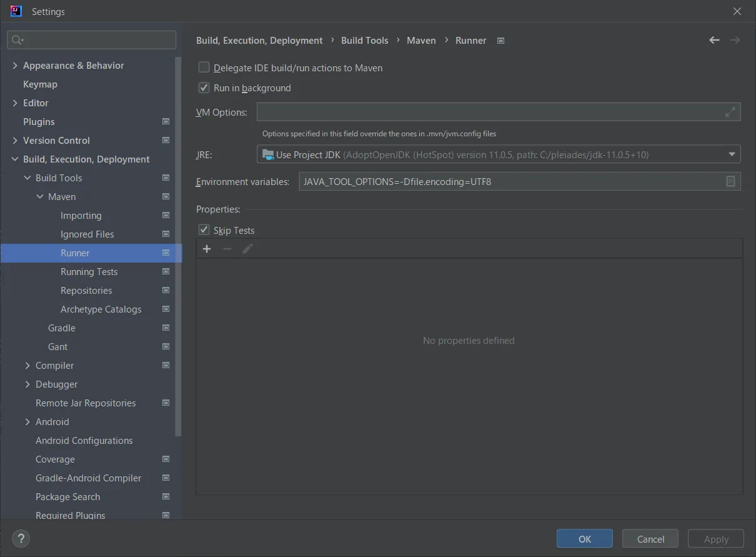The width and height of the screenshot is (756, 557).
Task: Click the project-level icon beside Importing
Action: (x=166, y=215)
